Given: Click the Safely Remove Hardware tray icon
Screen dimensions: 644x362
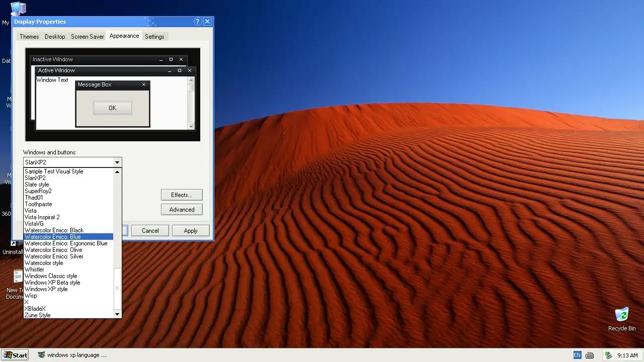Looking at the screenshot, I should coord(608,355).
